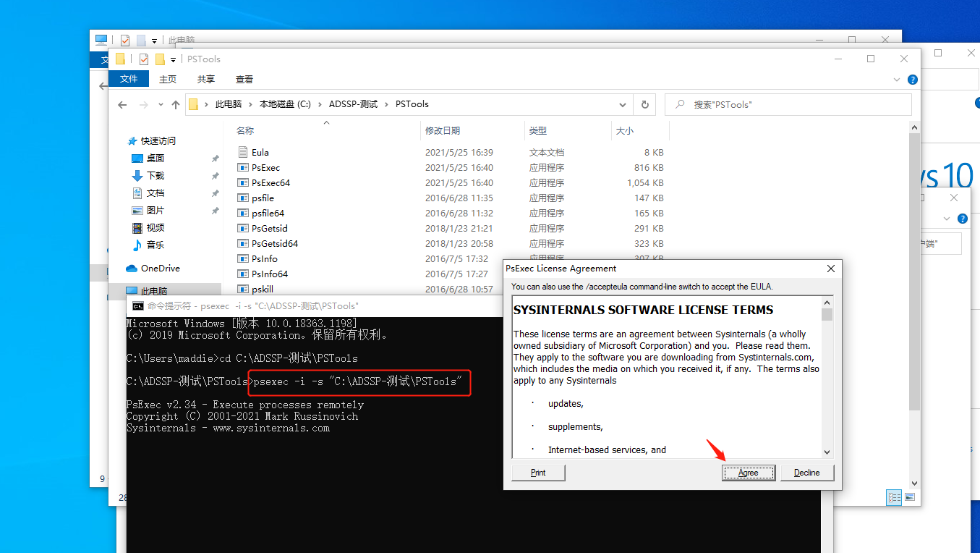Image resolution: width=980 pixels, height=553 pixels.
Task: Click ADSSP-测试 breadcrumb in address bar
Action: (x=353, y=104)
